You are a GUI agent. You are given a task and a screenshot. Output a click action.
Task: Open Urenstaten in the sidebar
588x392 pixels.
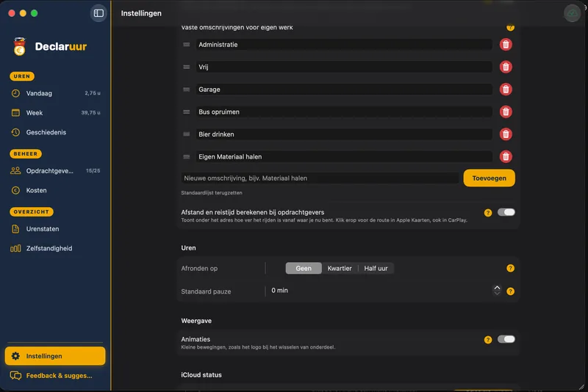(55, 229)
